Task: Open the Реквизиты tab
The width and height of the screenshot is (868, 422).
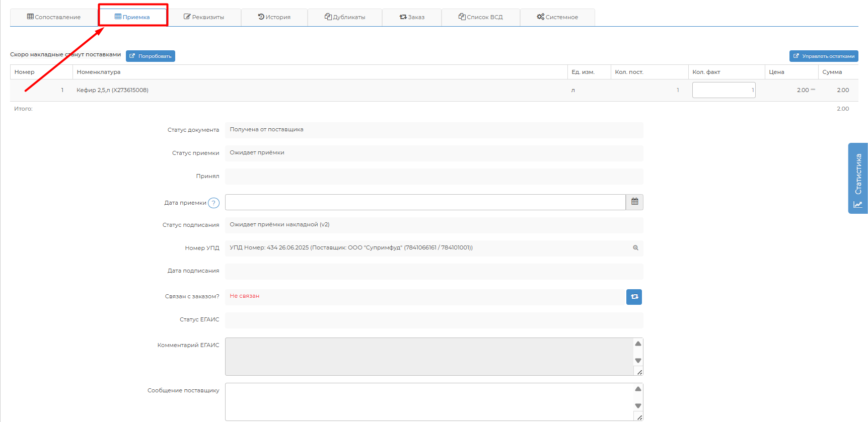Action: [204, 17]
